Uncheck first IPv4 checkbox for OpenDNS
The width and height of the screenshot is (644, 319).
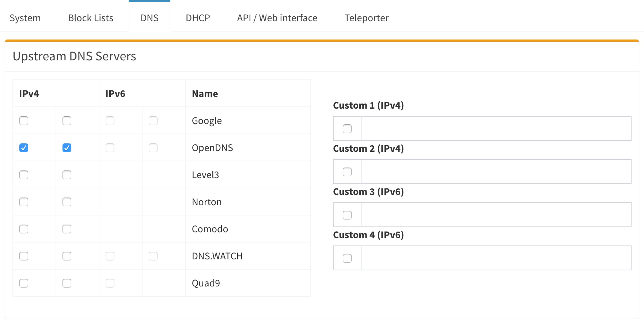(x=24, y=148)
